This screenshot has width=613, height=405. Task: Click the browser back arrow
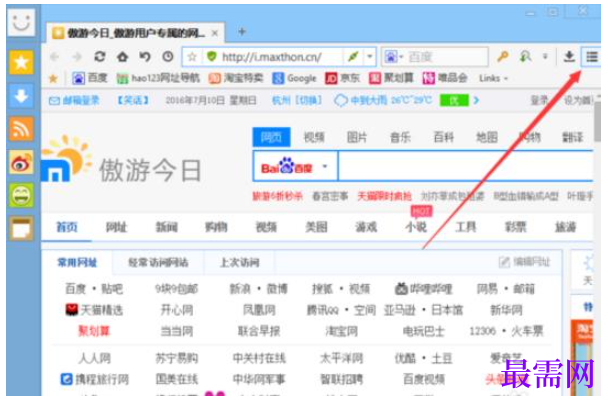click(55, 57)
